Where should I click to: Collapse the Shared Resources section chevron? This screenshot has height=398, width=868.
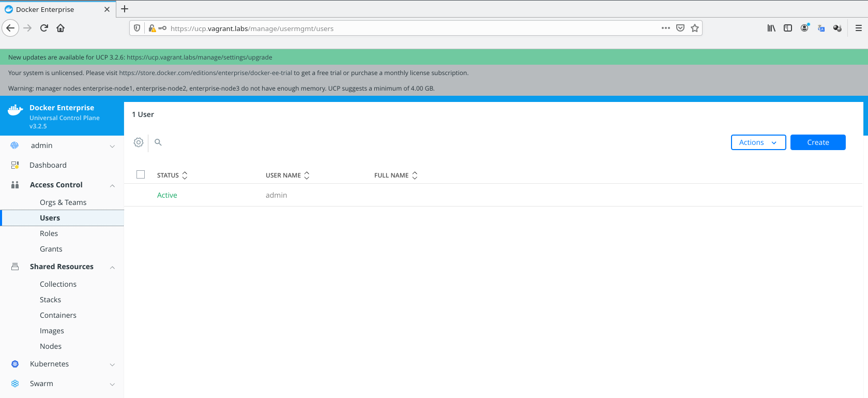tap(112, 267)
